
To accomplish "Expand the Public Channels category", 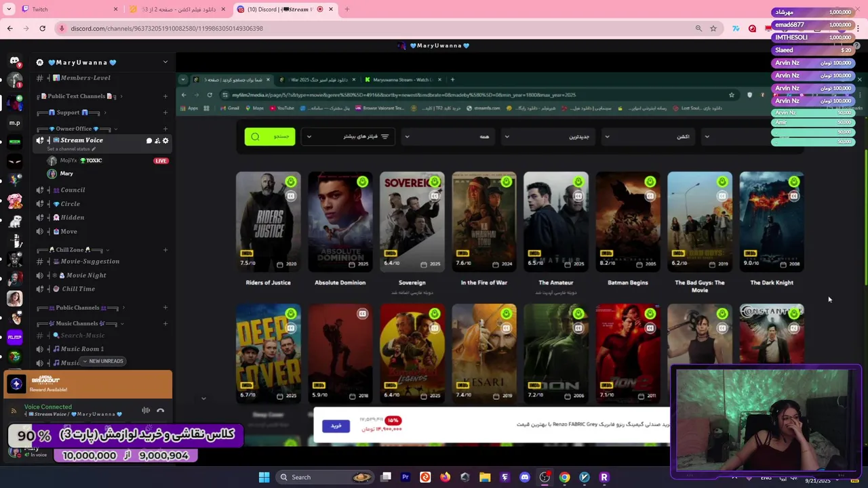I will (x=81, y=308).
